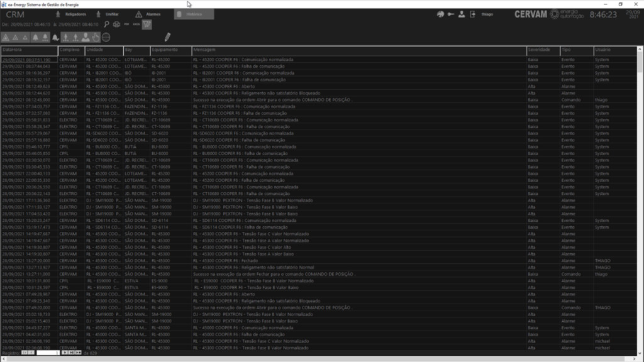Viewport: 644px width, 362px height.
Task: Sort the table by DataHora column
Action: [29, 49]
